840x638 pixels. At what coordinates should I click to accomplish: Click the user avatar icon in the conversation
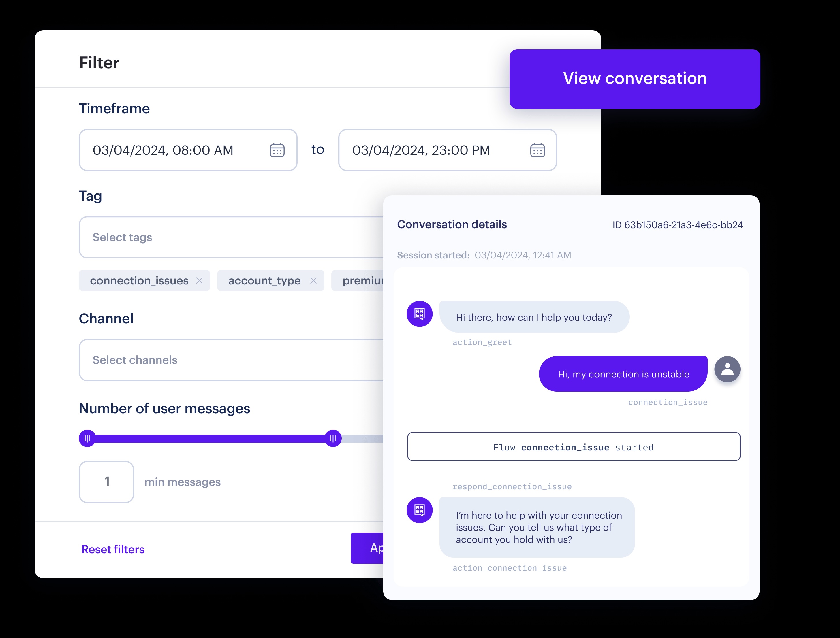[x=727, y=369]
